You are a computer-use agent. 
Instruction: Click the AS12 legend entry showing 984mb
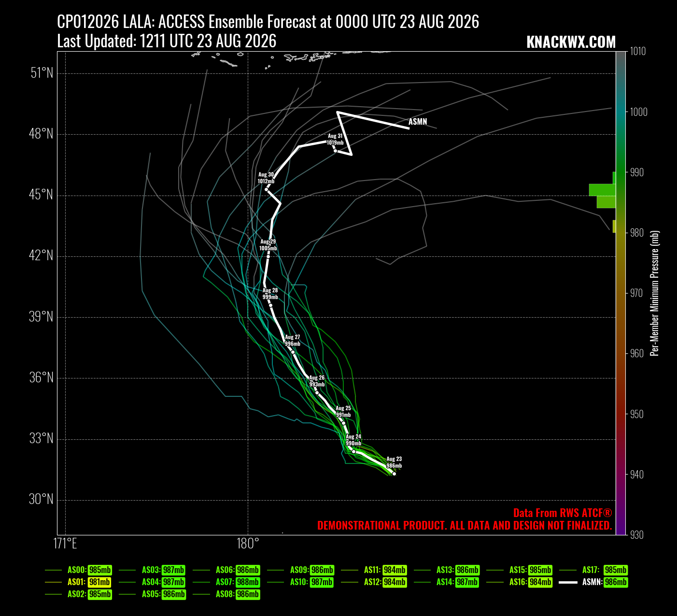[x=374, y=582]
